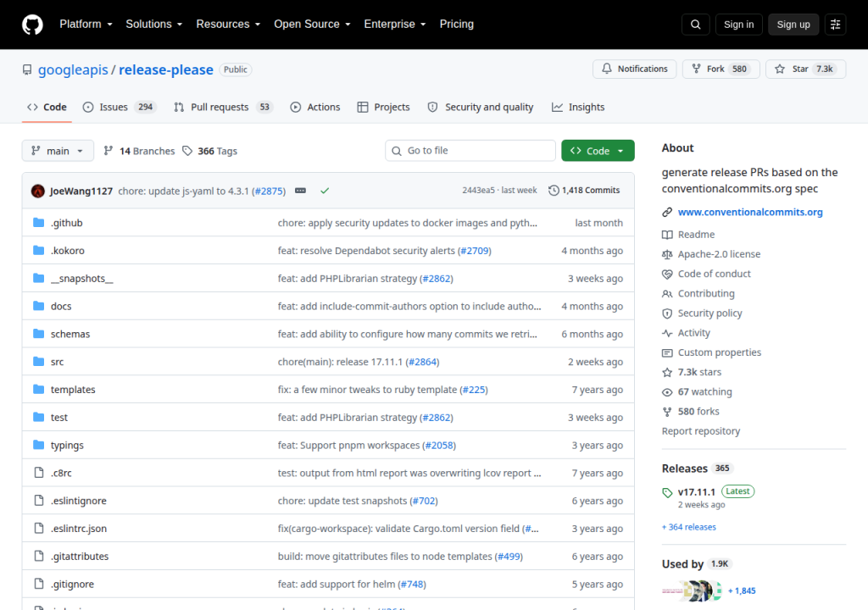Open the green Code dropdown button

tap(598, 151)
